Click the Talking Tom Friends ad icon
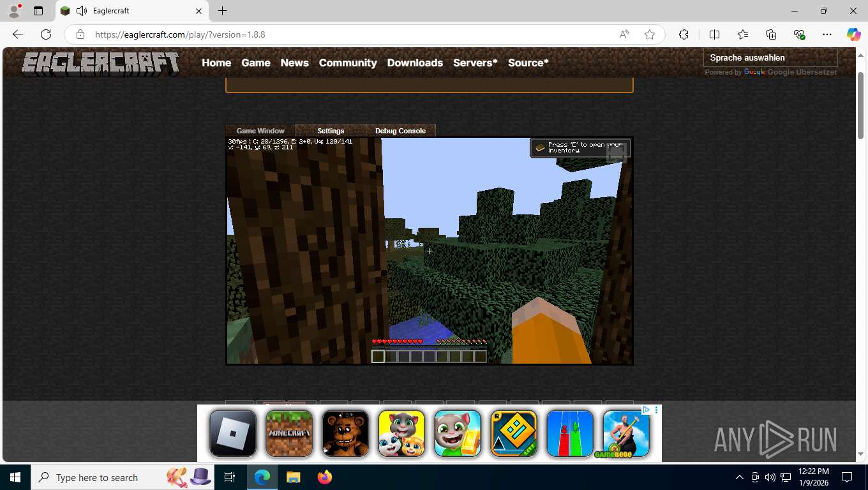The height and width of the screenshot is (490, 868). coord(401,433)
